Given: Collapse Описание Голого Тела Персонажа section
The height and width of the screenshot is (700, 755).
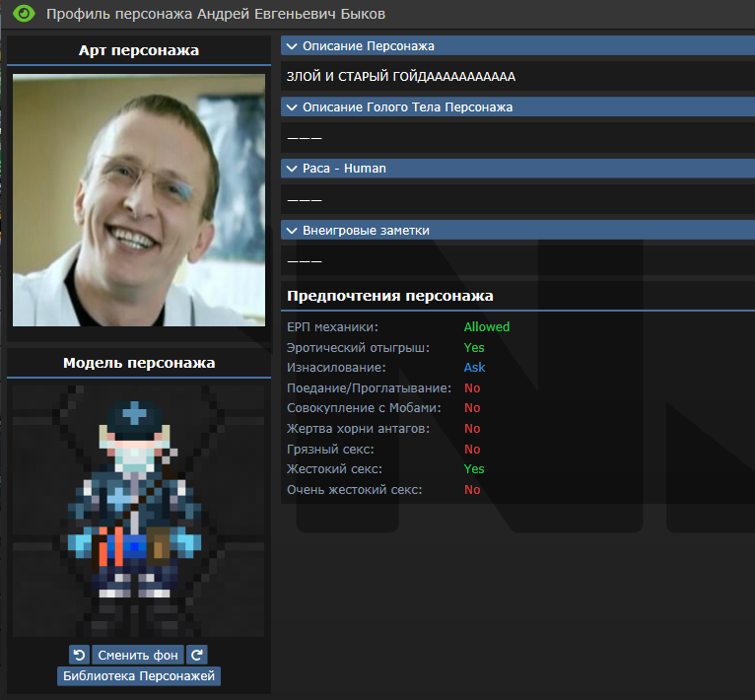Looking at the screenshot, I should pyautogui.click(x=407, y=107).
